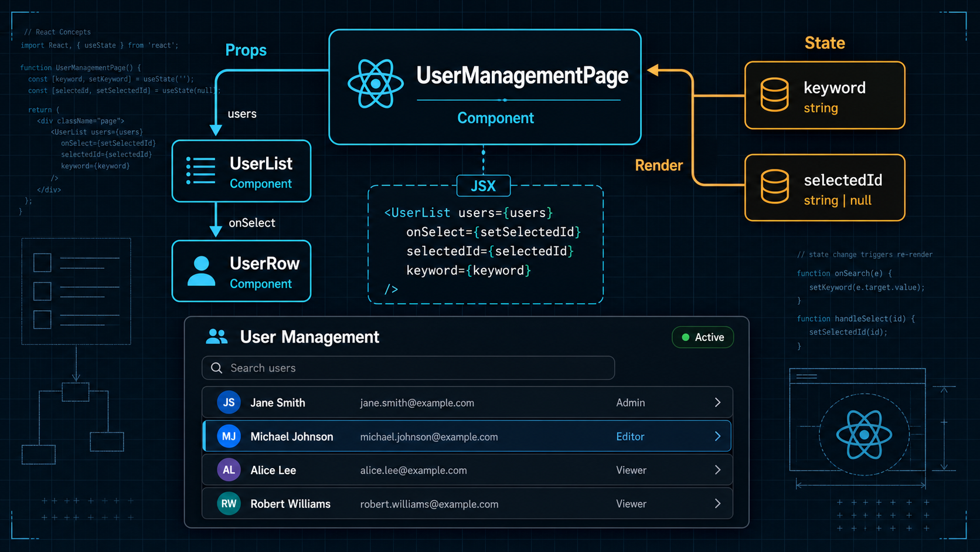Open Jane Smith row chevron
This screenshot has height=552, width=980.
coord(717,402)
